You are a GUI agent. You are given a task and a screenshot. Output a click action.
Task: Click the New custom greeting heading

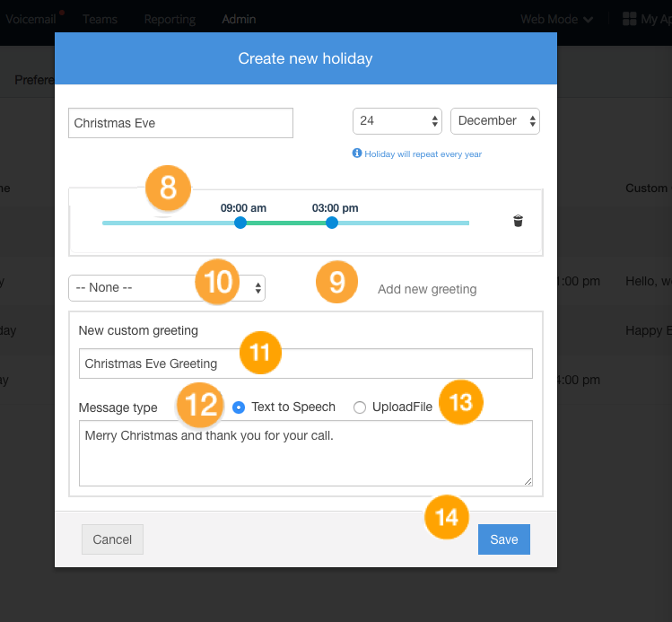coord(138,330)
